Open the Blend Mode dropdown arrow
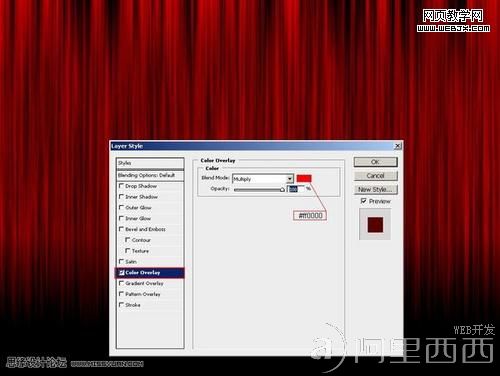Viewport: 500px width, 376px height. coord(290,179)
